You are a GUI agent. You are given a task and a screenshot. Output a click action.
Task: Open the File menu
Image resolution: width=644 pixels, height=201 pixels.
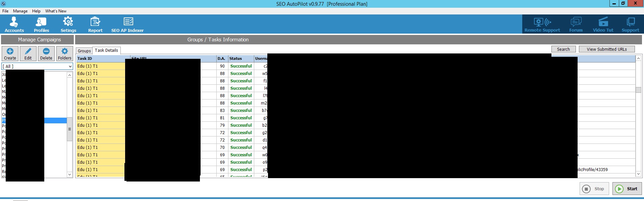click(x=5, y=11)
